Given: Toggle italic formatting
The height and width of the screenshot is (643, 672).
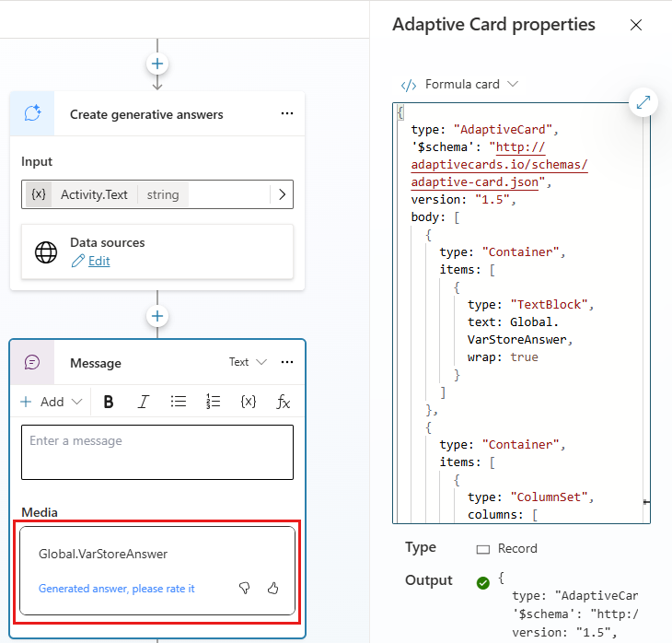Looking at the screenshot, I should (x=143, y=402).
